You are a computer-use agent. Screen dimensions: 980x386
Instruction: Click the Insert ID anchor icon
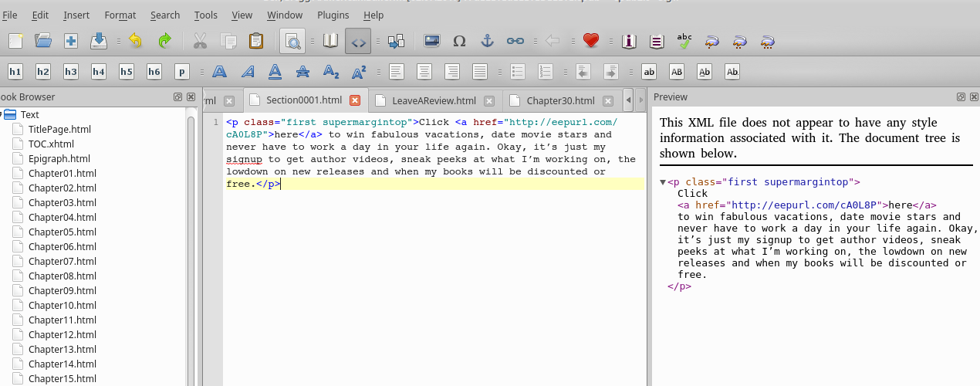tap(487, 41)
